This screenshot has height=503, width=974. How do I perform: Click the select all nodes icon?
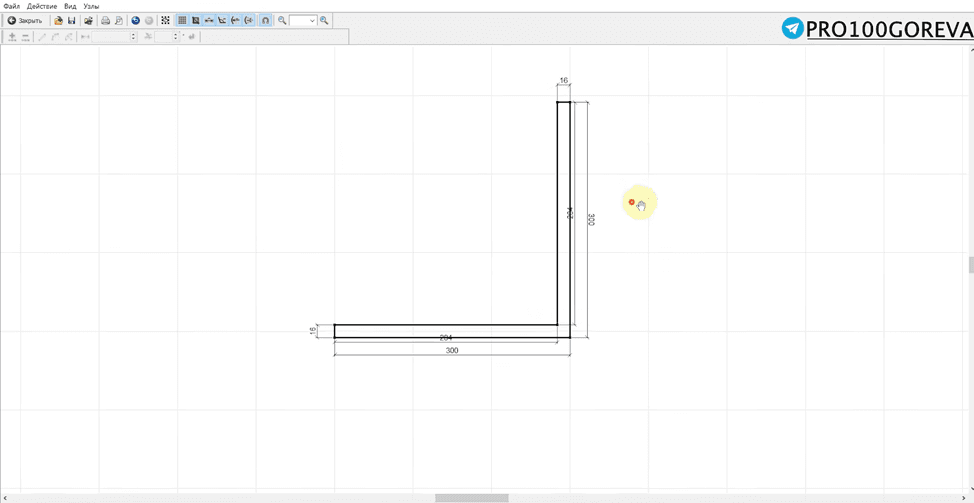[165, 20]
